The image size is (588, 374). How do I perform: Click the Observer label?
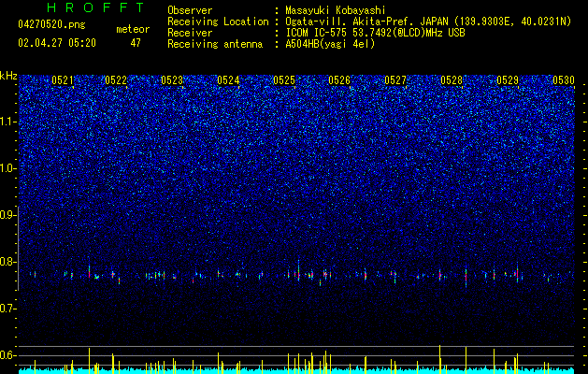(190, 10)
